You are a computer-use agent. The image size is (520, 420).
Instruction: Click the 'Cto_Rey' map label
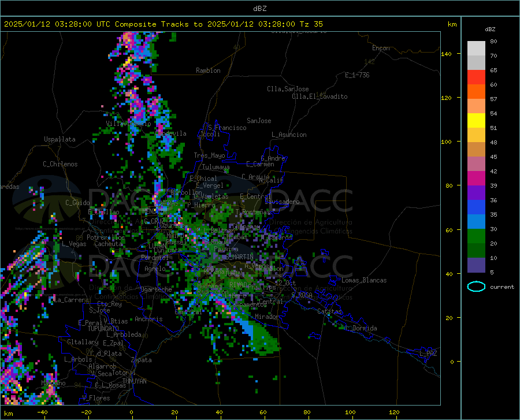point(109,304)
